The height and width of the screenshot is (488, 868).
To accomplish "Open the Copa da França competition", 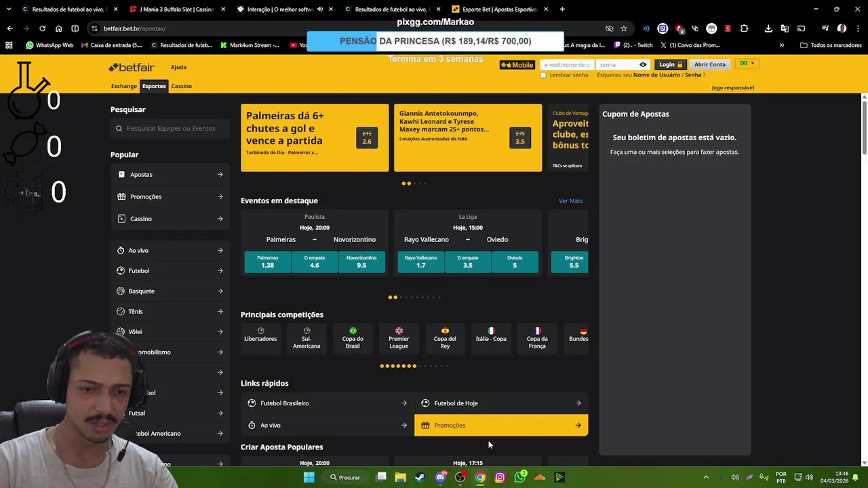I will (537, 338).
